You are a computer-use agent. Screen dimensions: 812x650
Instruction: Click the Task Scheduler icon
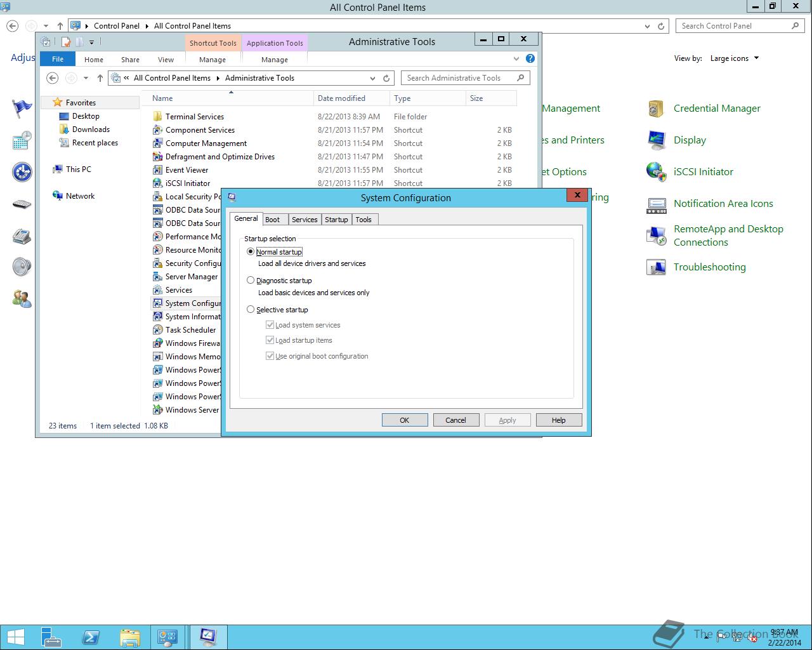pos(158,329)
